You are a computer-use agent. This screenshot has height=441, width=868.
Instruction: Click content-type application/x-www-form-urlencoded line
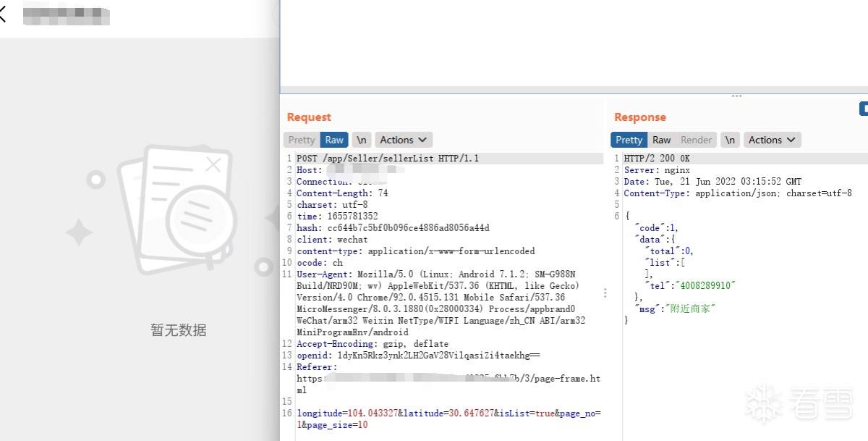[416, 251]
